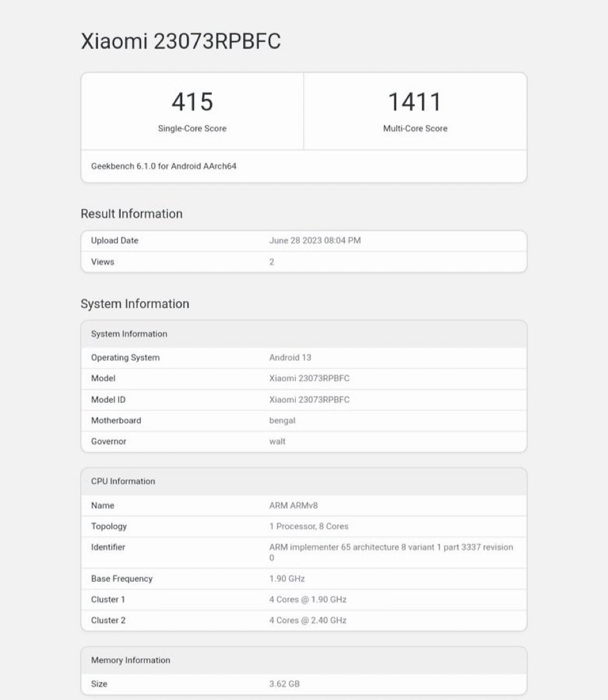Image resolution: width=608 pixels, height=700 pixels.
Task: Click the Xiaomi 23073RPBFC page title
Action: (x=180, y=41)
